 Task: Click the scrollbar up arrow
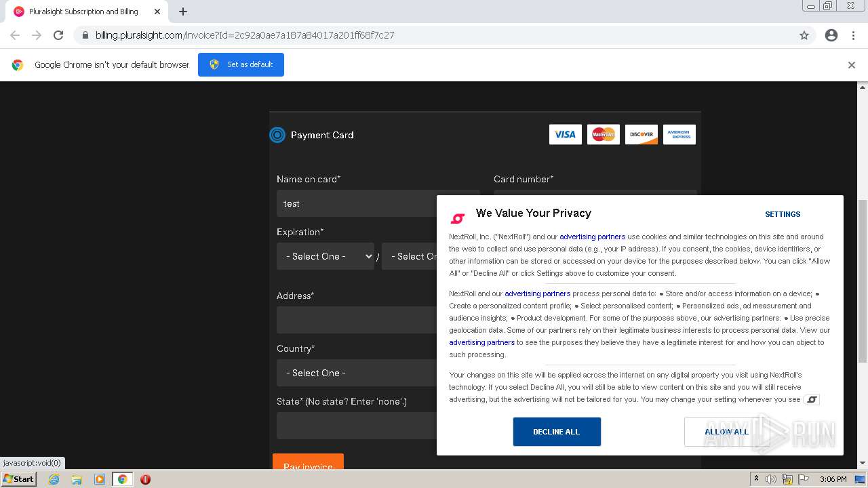pos(863,87)
